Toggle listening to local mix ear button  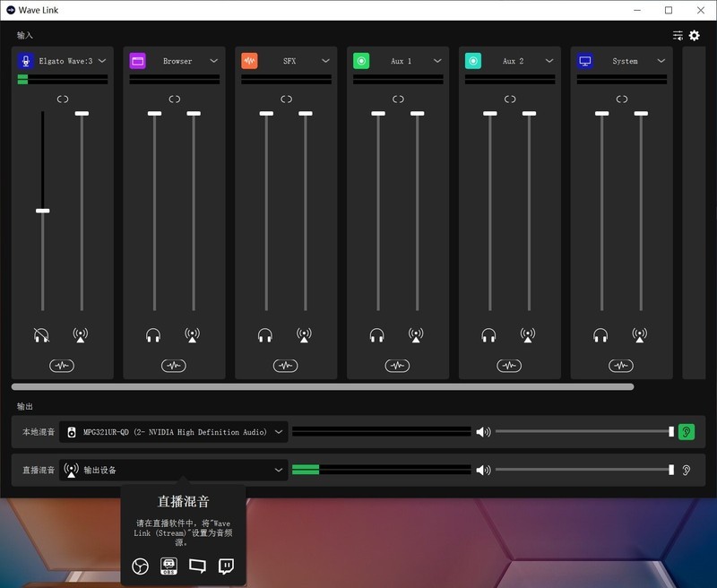tap(686, 431)
